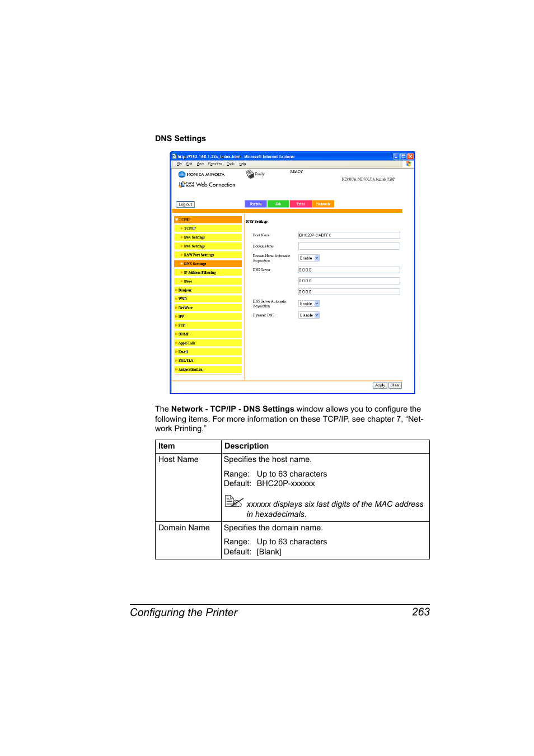Screen dimensions: 534x756
Task: Click the printer Ready status icon
Action: click(250, 174)
